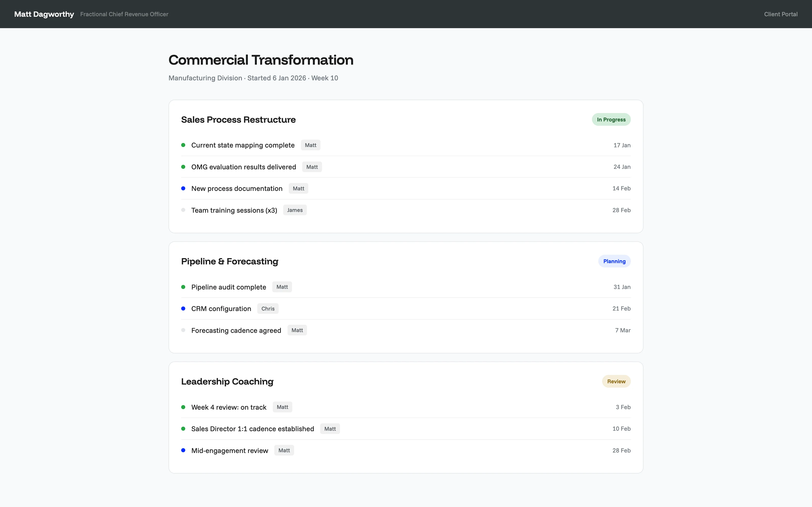Open the Planning status badge on Pipeline & Forecasting

(x=614, y=261)
